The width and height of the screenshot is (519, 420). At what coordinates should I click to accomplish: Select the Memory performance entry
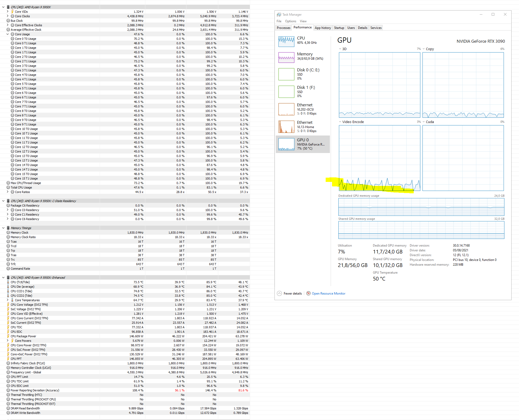tap(303, 57)
